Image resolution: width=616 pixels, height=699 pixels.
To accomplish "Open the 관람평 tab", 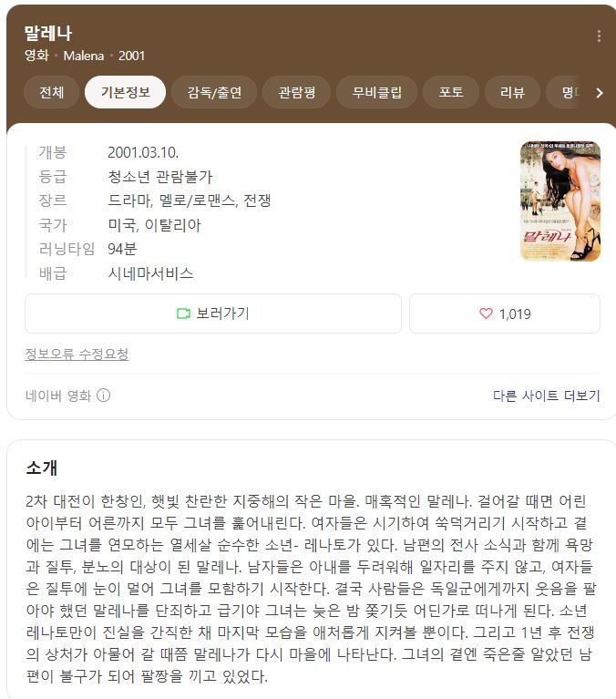I will tap(297, 92).
